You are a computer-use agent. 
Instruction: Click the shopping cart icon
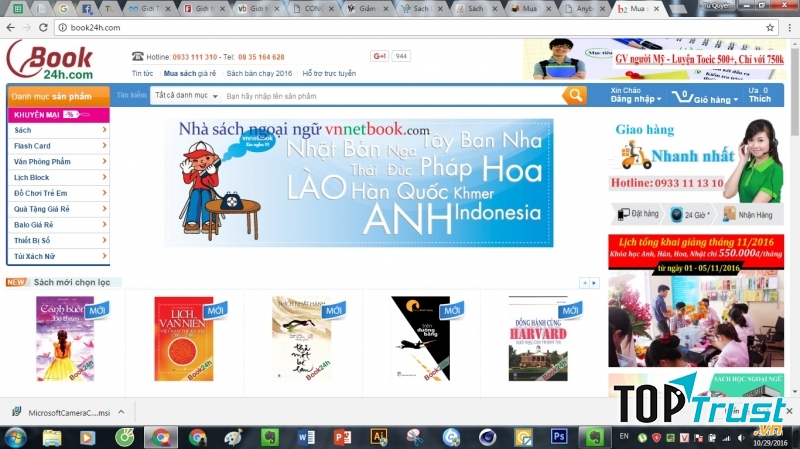click(x=682, y=96)
